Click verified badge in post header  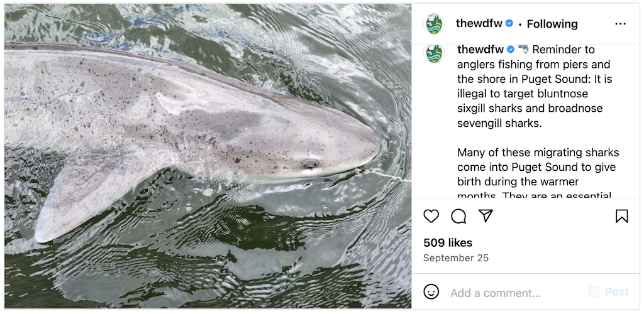coord(509,24)
